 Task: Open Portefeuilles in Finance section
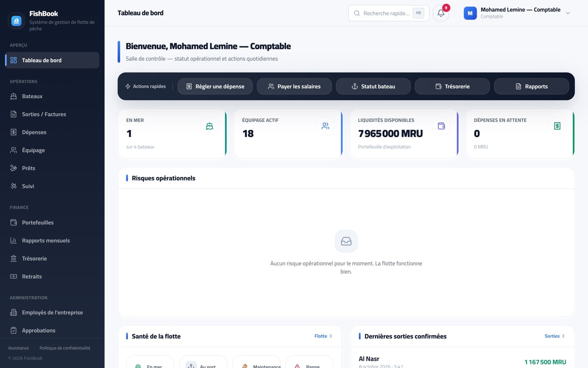pos(52,223)
